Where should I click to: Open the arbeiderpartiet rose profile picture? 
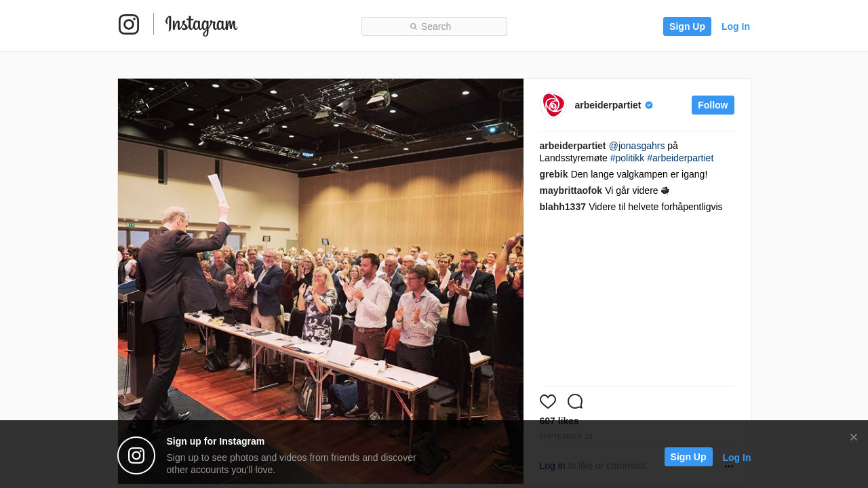point(553,105)
